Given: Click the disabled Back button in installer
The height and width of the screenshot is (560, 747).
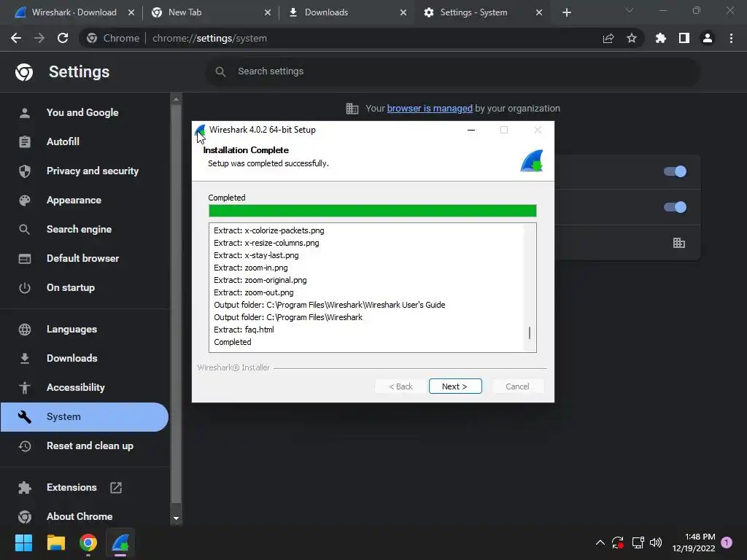Looking at the screenshot, I should coord(400,386).
